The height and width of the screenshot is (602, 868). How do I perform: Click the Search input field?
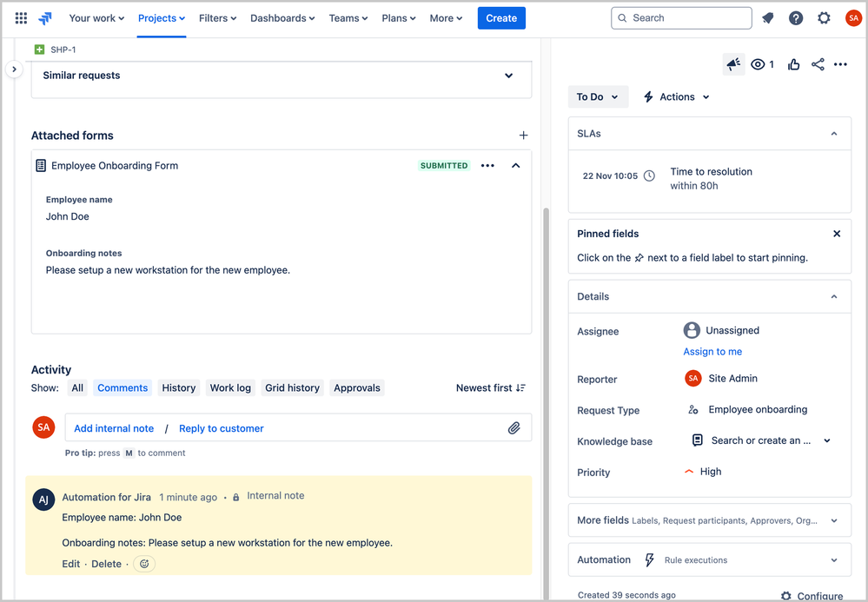point(681,18)
